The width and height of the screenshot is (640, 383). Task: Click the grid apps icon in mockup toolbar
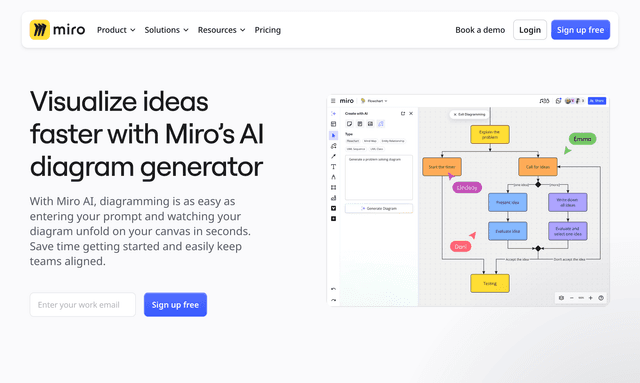333,187
